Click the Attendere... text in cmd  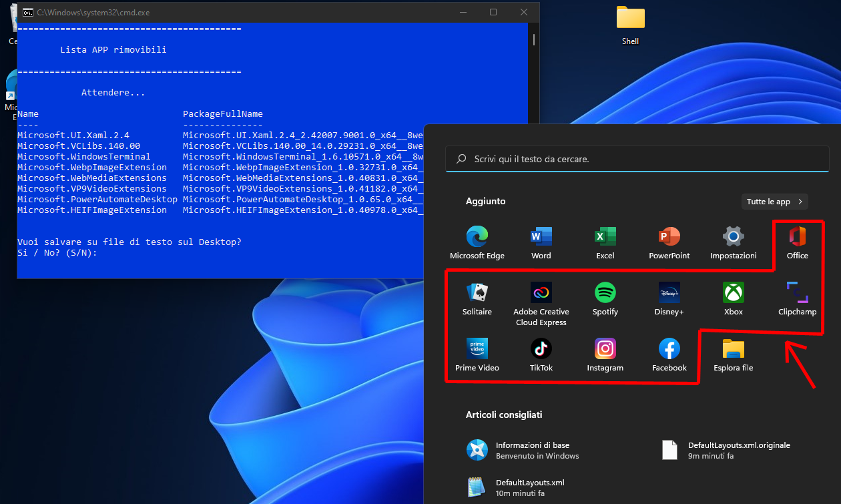pos(113,93)
